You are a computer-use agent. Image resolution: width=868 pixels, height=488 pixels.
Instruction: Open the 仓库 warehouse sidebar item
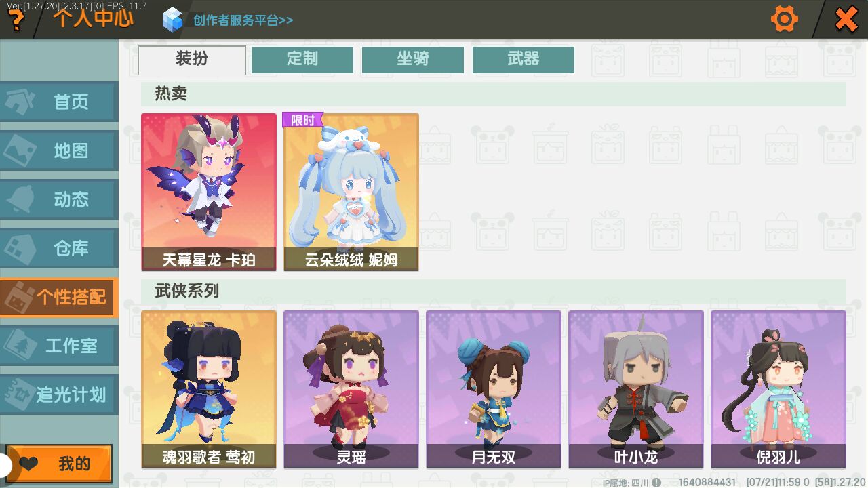[59, 248]
